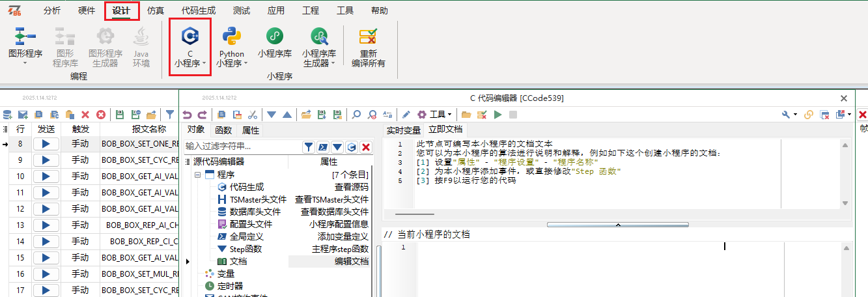Select the 配置头文件 tree item
868x297 pixels.
(251, 224)
